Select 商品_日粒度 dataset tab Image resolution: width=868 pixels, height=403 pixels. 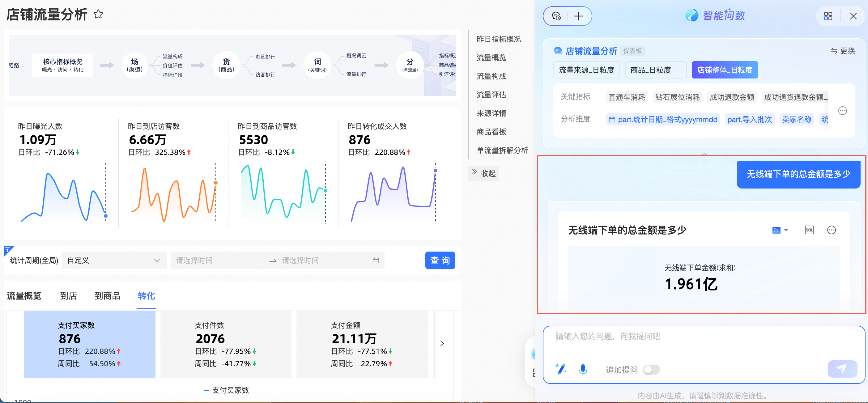655,70
